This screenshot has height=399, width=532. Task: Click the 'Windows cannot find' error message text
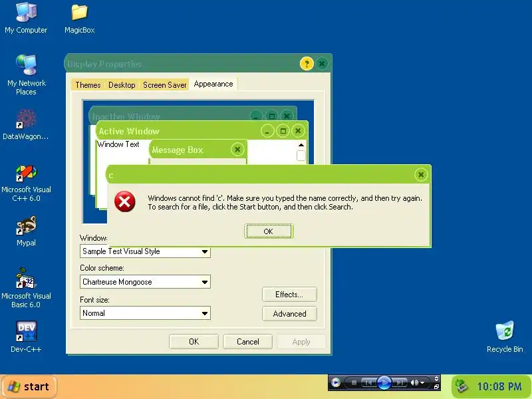click(x=285, y=203)
